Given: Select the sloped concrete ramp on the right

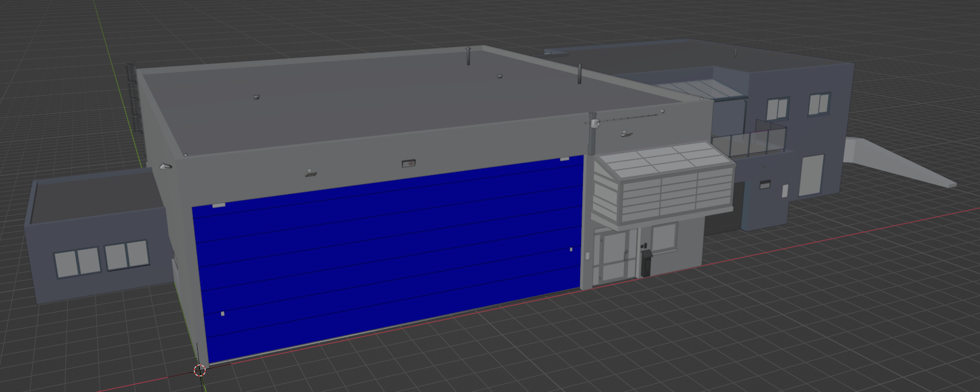Looking at the screenshot, I should click(900, 163).
